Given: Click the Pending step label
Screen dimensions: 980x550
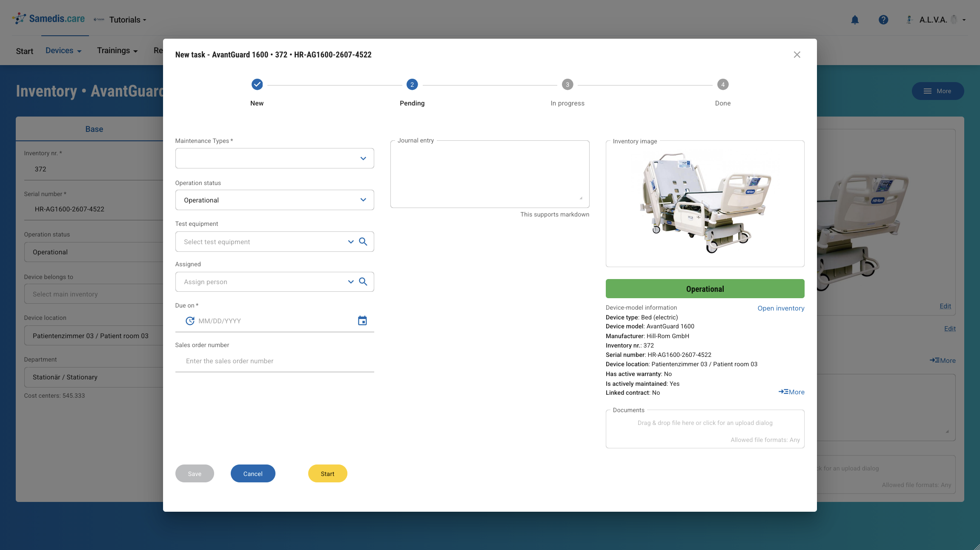Looking at the screenshot, I should point(412,103).
